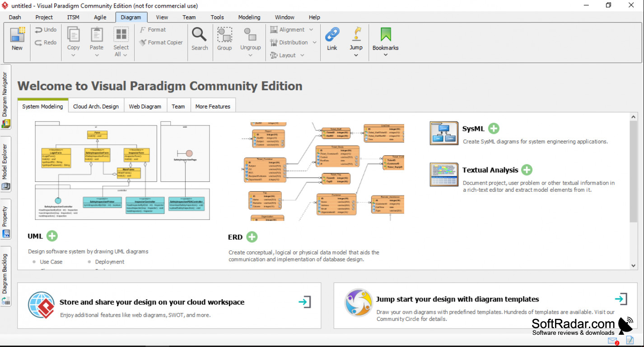Click the Ungroup icon
644x347 pixels.
pos(250,35)
